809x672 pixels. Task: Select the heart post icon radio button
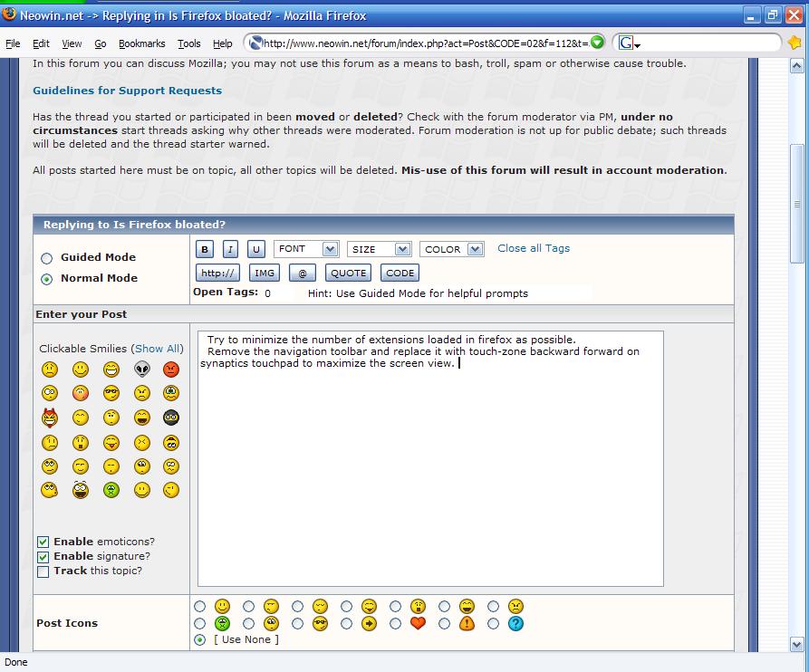pos(395,624)
